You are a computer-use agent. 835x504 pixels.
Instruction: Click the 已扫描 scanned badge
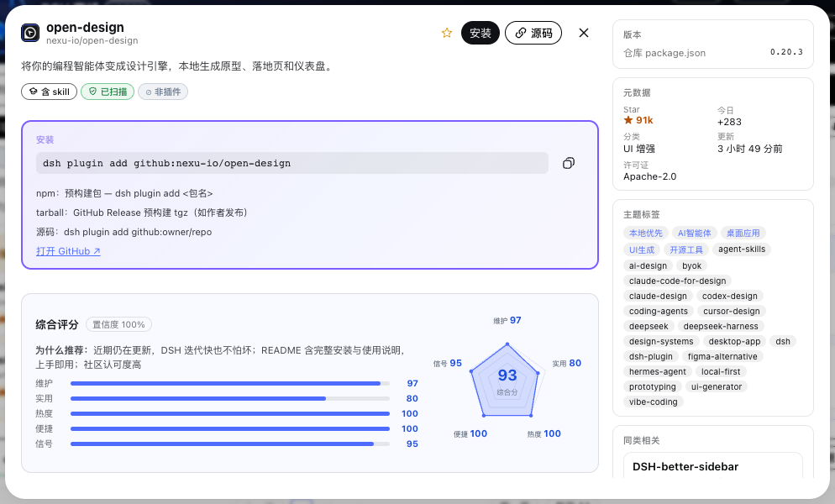[x=108, y=92]
